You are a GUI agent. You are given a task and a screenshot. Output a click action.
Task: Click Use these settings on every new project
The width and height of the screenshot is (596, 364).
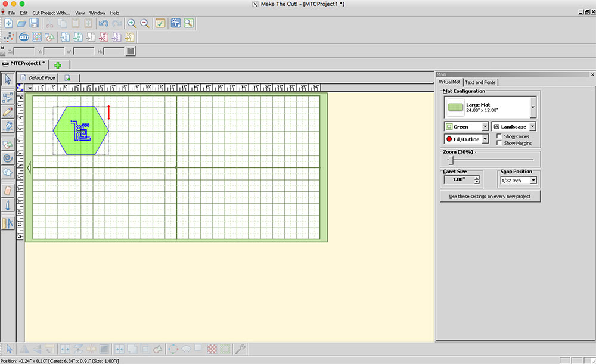click(489, 197)
